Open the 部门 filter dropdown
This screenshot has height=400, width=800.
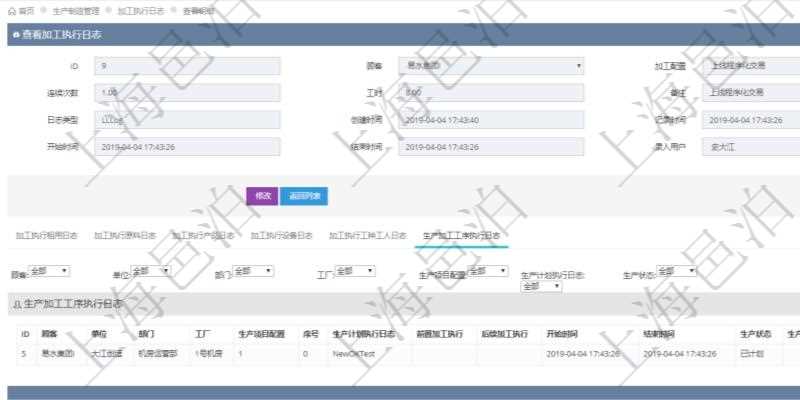point(251,271)
